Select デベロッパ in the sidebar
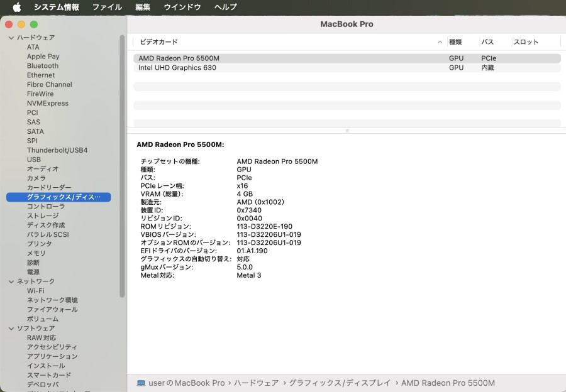The width and height of the screenshot is (566, 392). click(43, 384)
